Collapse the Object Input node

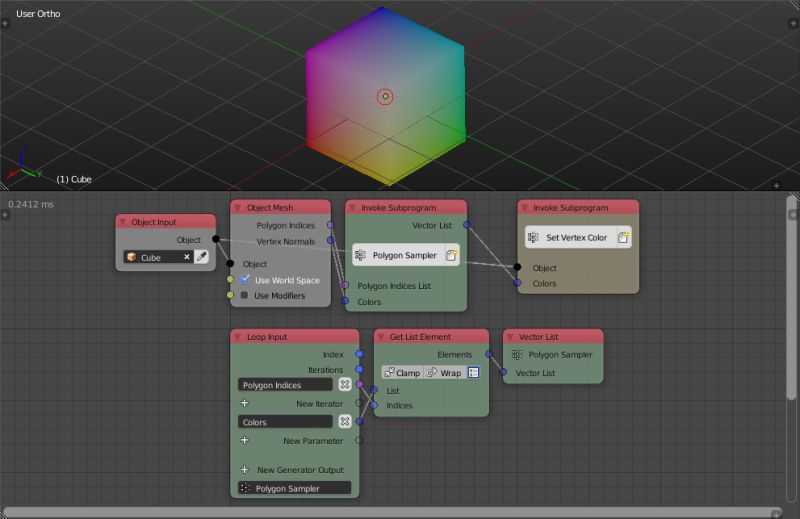click(x=122, y=222)
